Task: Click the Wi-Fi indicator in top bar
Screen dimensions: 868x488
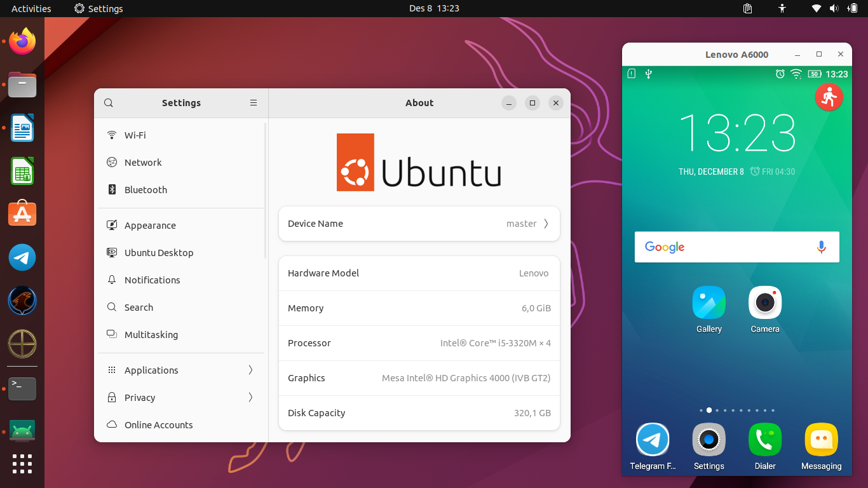Action: click(x=817, y=8)
